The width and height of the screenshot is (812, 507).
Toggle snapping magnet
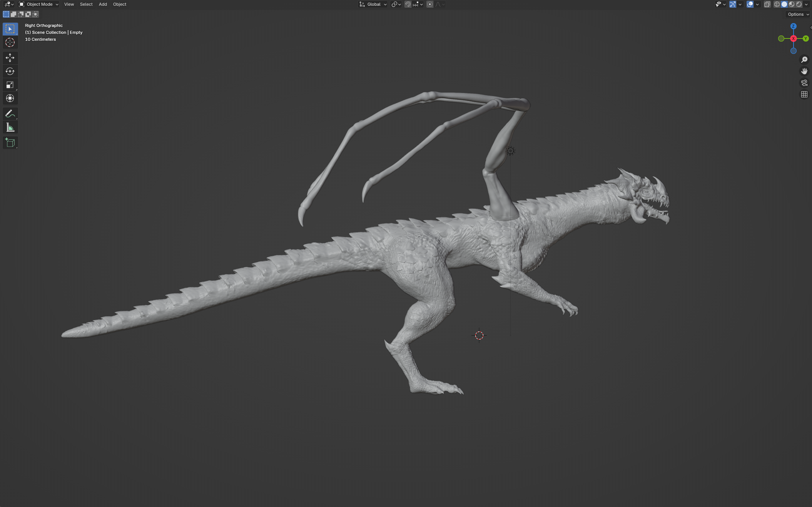coord(408,4)
